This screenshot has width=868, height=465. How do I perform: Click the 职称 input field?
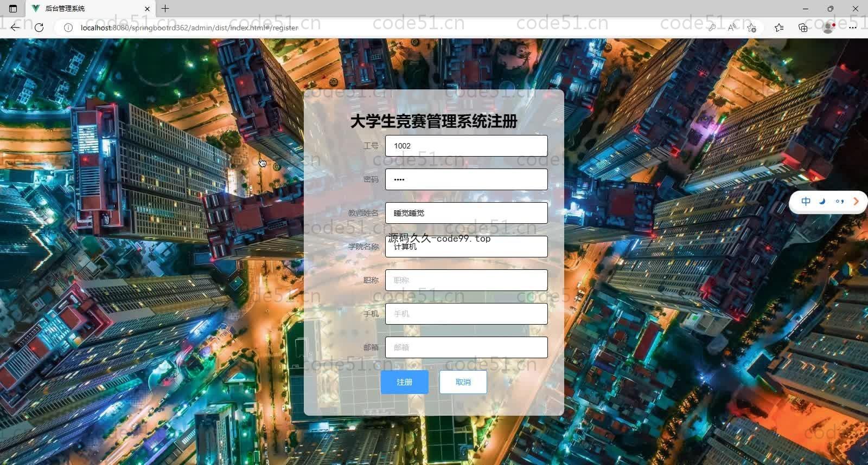467,280
